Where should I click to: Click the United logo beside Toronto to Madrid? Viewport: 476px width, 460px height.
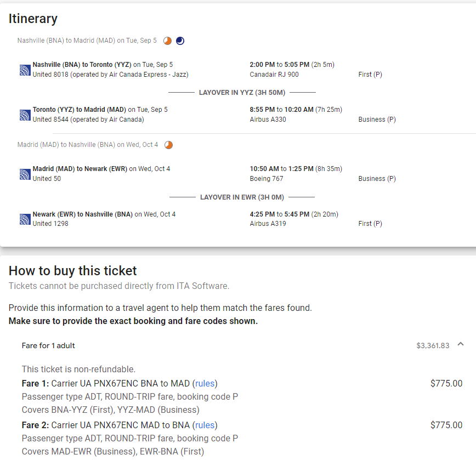pos(25,115)
